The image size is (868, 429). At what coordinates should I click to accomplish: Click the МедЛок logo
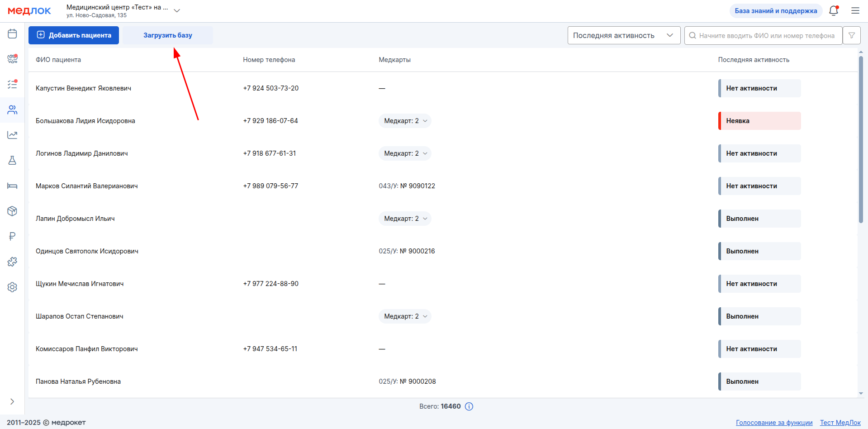(29, 11)
